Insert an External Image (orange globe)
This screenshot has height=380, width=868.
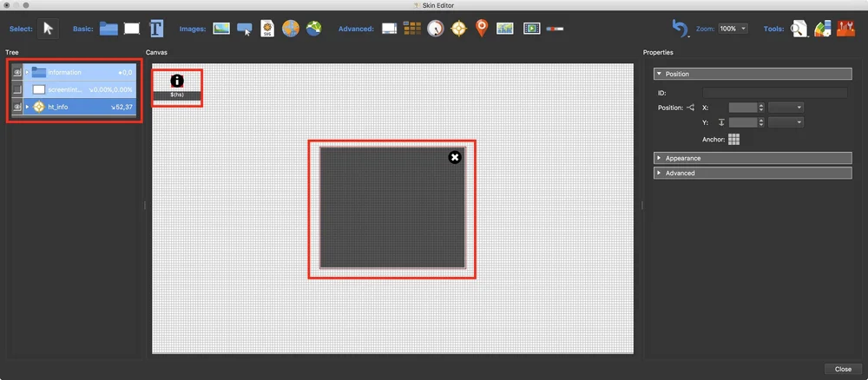click(x=291, y=29)
